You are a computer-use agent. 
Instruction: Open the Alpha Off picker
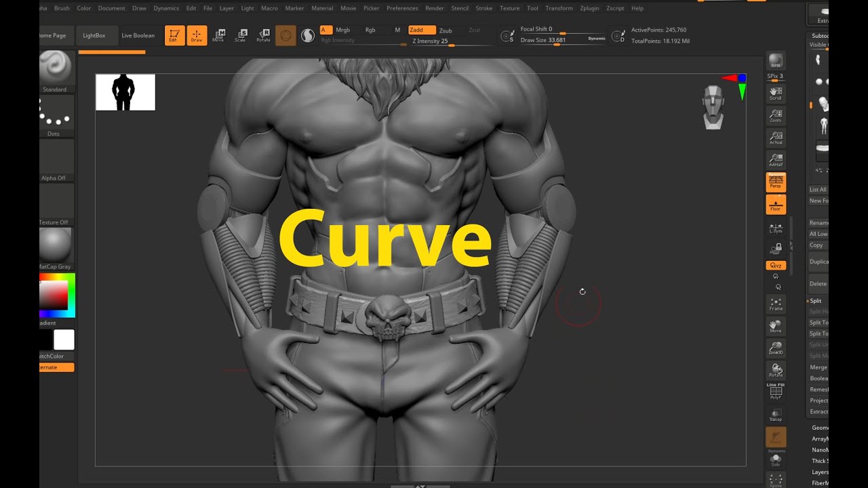point(56,160)
